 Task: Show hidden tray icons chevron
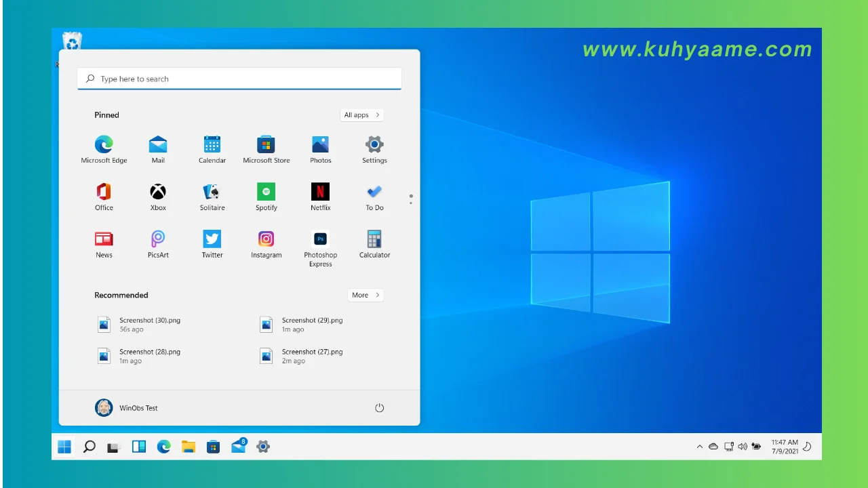click(700, 447)
